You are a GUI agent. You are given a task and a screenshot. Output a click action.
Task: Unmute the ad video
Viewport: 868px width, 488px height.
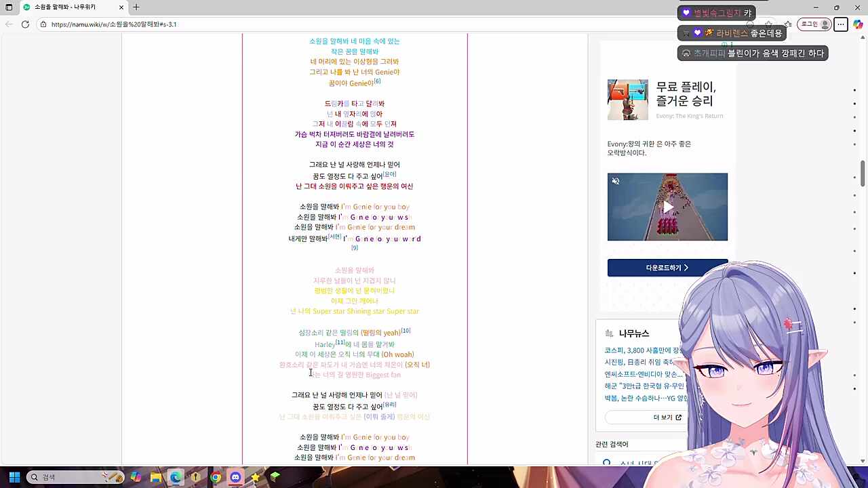tap(616, 181)
